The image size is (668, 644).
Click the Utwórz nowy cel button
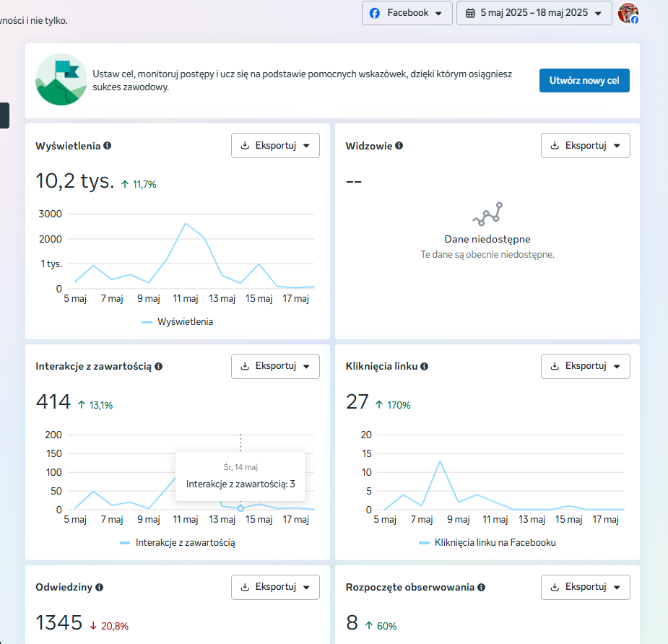[584, 81]
